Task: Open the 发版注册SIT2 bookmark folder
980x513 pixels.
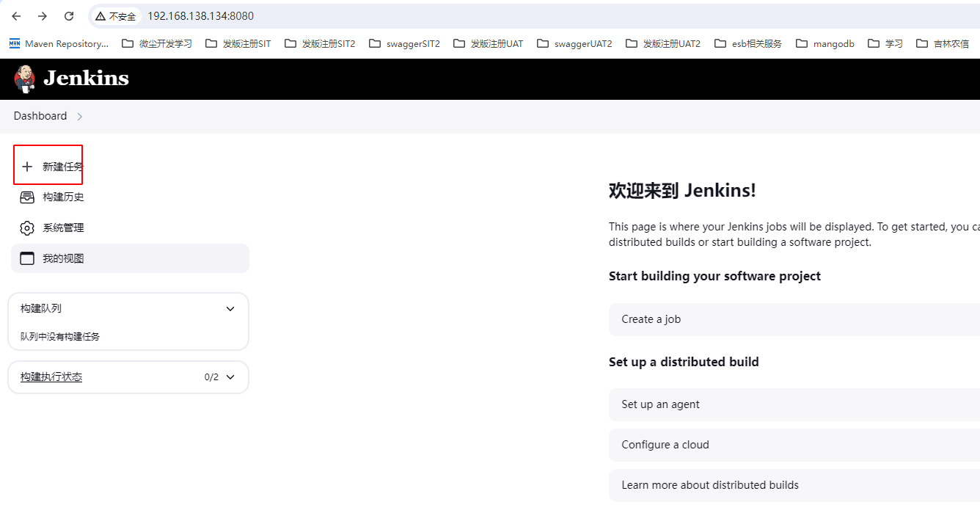Action: point(320,43)
